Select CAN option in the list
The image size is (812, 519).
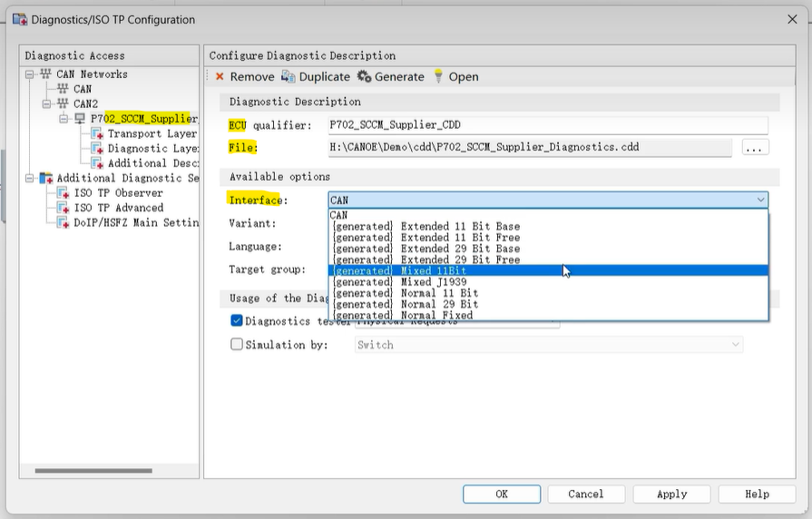(548, 215)
